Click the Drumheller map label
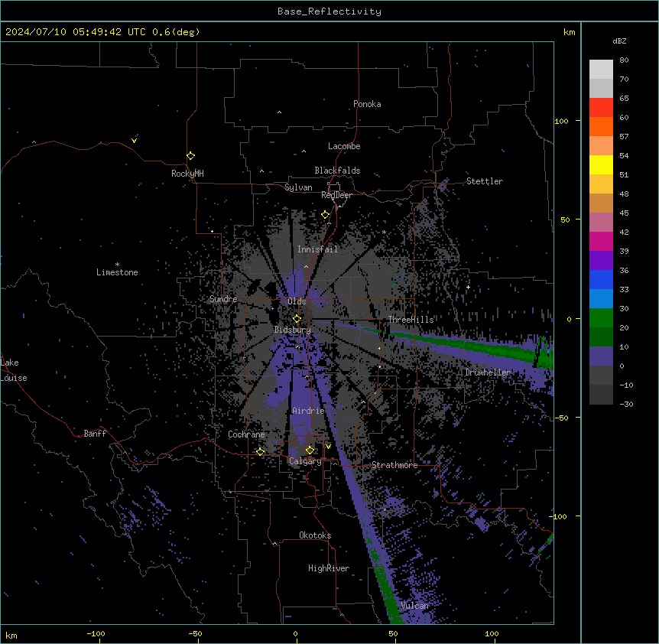The image size is (659, 644). click(x=488, y=372)
